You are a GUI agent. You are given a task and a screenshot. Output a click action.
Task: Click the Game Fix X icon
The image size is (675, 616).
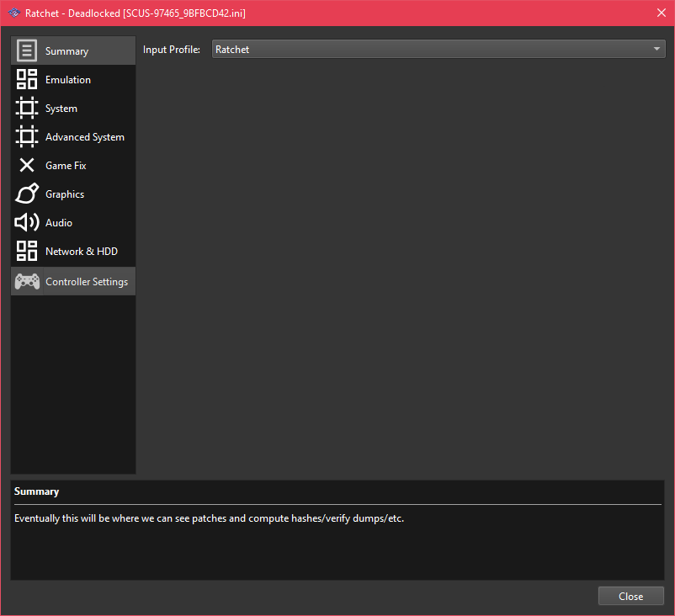click(26, 165)
